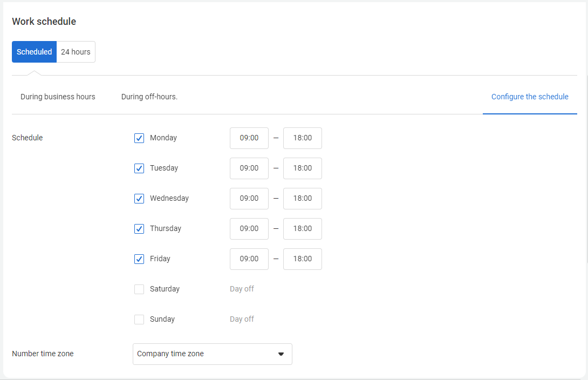The width and height of the screenshot is (588, 380).
Task: Click the time zone dropdown arrow
Action: click(281, 354)
